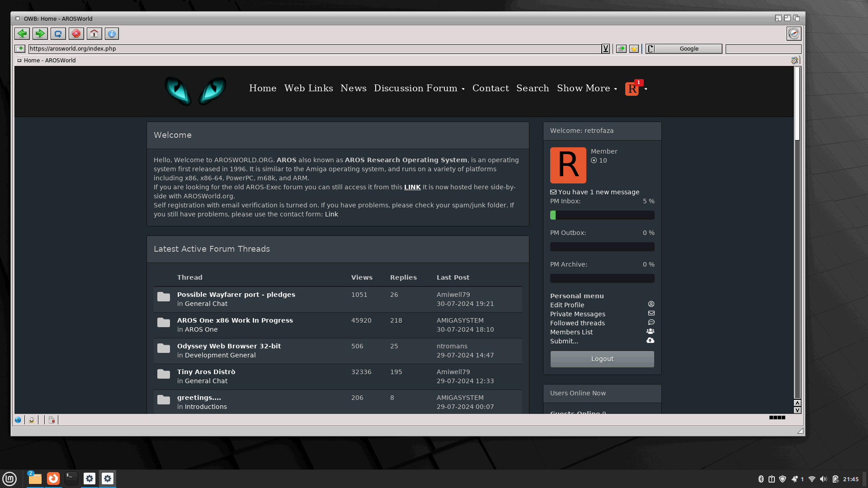
Task: Click the large R profile avatar
Action: (x=568, y=165)
